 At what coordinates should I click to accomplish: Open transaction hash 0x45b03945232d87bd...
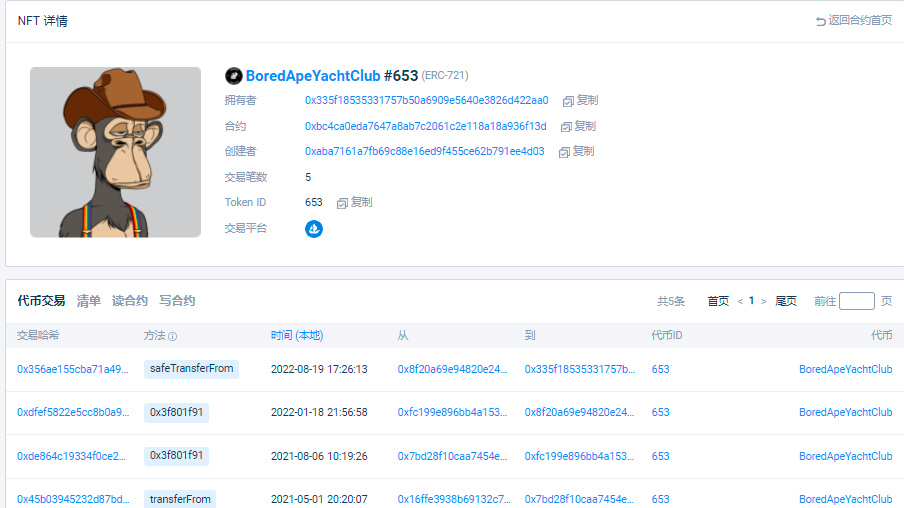pos(73,499)
